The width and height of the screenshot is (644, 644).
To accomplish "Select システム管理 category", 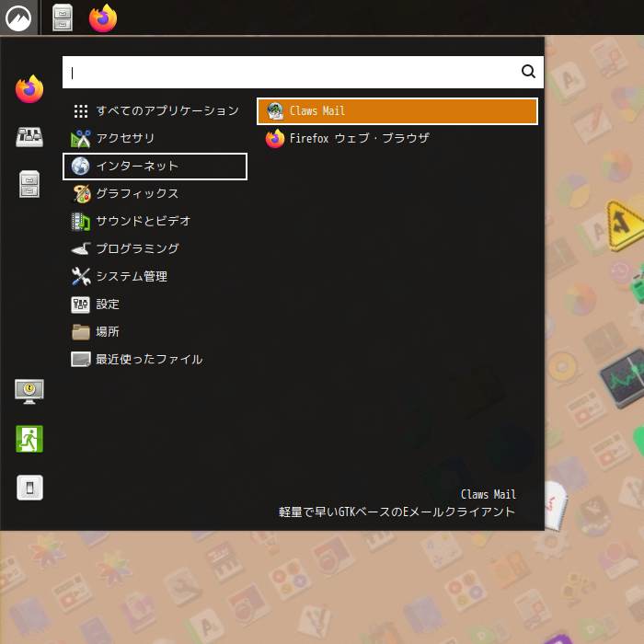I will pyautogui.click(x=155, y=276).
